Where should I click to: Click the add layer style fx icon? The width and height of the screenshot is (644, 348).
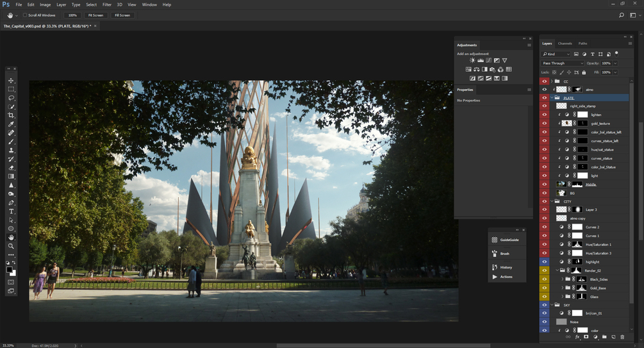point(577,337)
